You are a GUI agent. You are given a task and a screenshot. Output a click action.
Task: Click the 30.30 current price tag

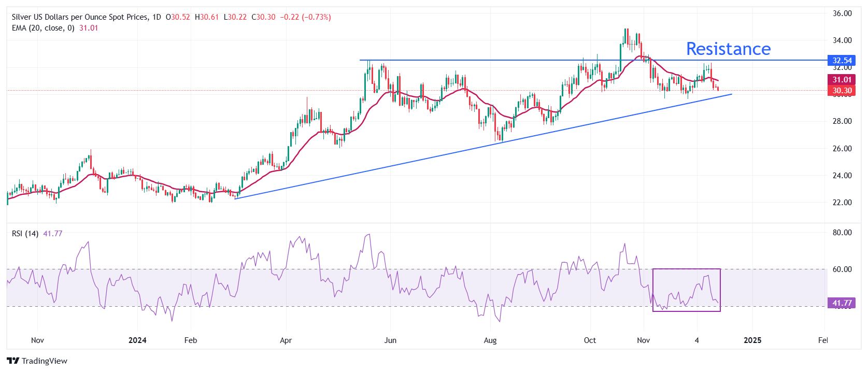(842, 91)
